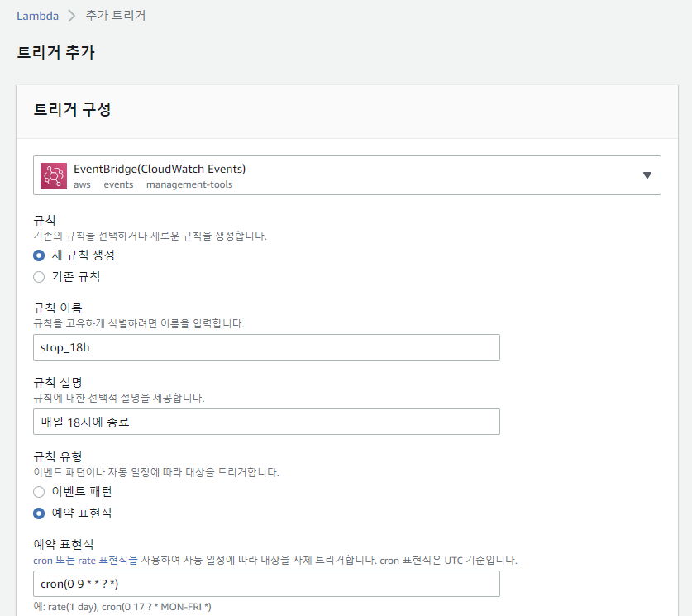This screenshot has height=616, width=692.
Task: Click the events tag under EventBridge
Action: click(118, 184)
